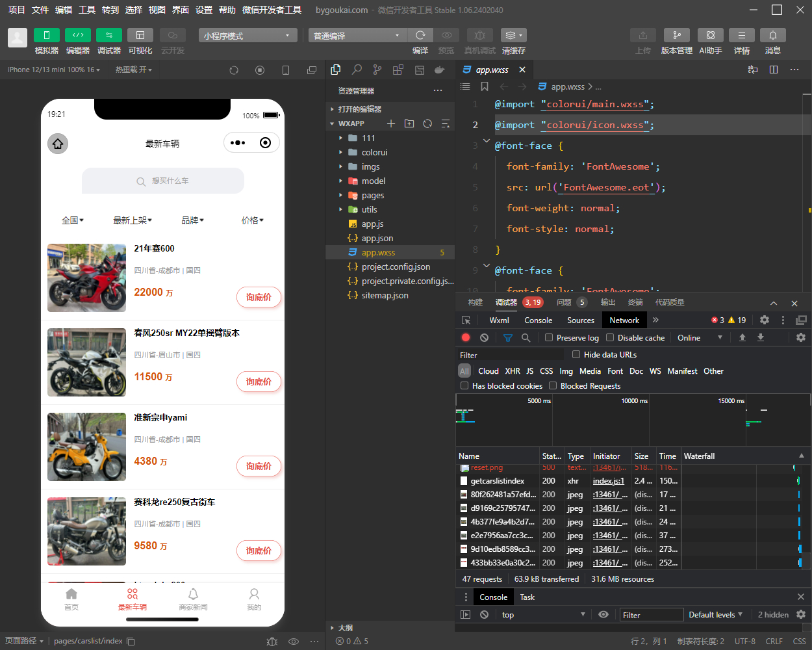Open the Mini Program mode dropdown
Viewport: 812px width, 650px height.
tap(247, 36)
